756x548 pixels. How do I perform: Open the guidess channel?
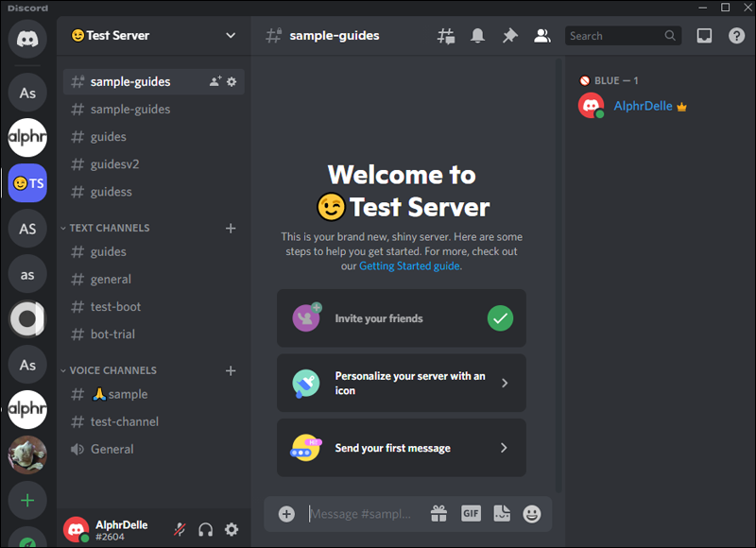click(153, 192)
